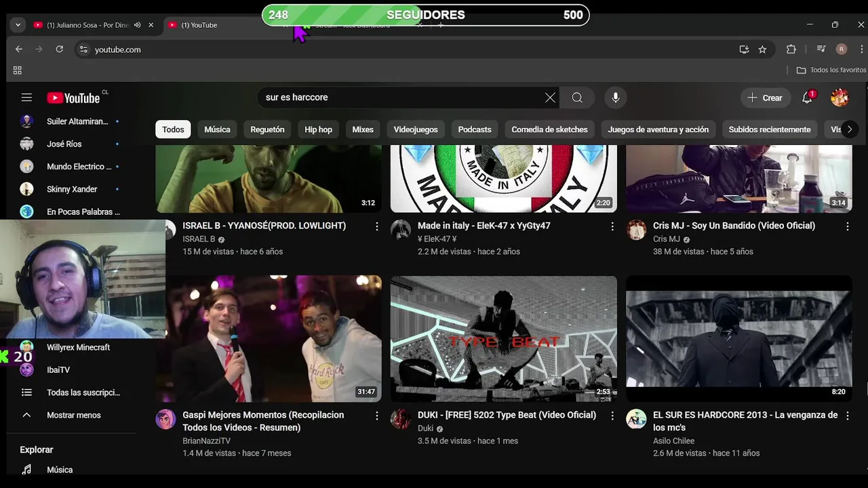The image size is (868, 488).
Task: Bookmark this page with star icon
Action: tap(762, 49)
